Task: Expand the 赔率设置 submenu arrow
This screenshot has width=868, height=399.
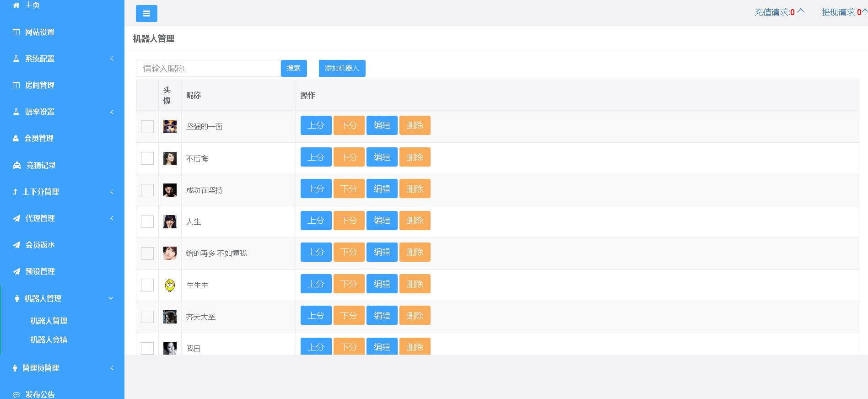Action: pos(112,112)
